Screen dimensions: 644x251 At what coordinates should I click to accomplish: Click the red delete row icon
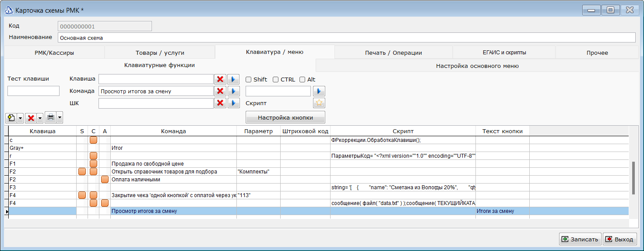(31, 118)
